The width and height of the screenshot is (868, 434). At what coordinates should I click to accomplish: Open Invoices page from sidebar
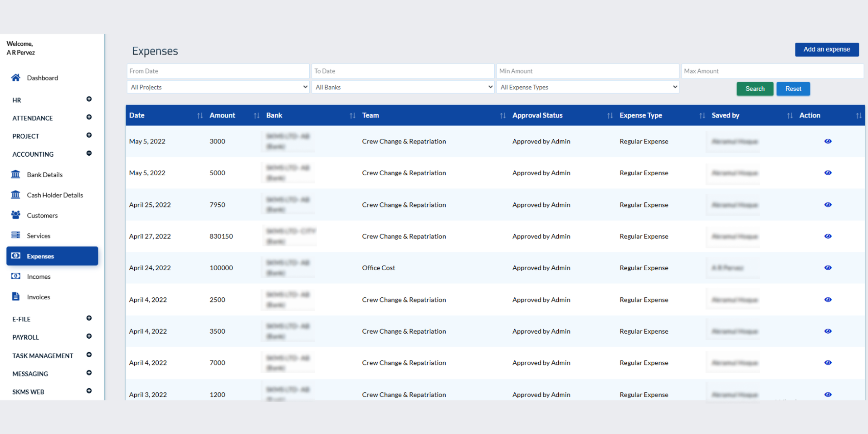coord(39,297)
